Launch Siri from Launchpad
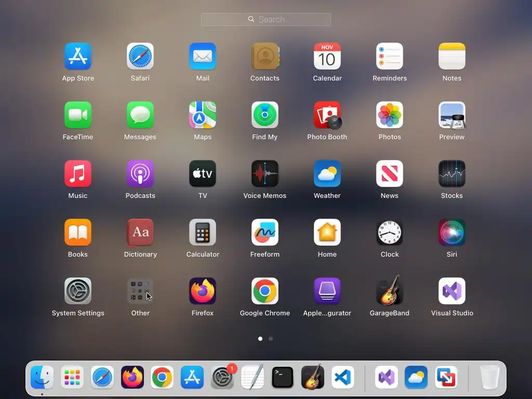Image resolution: width=532 pixels, height=399 pixels. [452, 232]
